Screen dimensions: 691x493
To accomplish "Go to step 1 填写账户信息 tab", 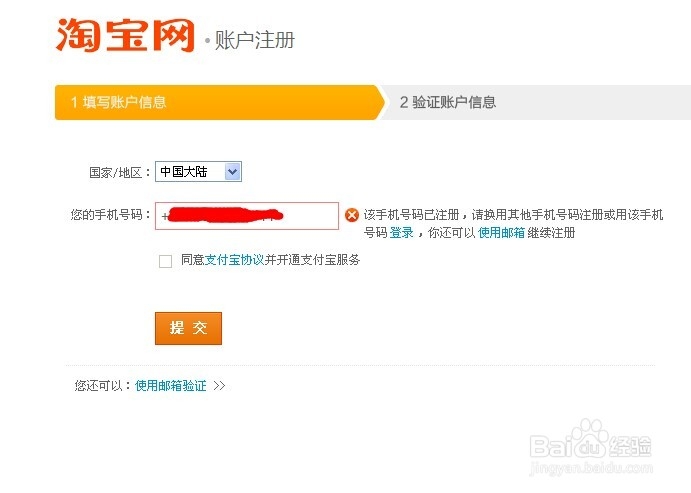I will point(118,102).
